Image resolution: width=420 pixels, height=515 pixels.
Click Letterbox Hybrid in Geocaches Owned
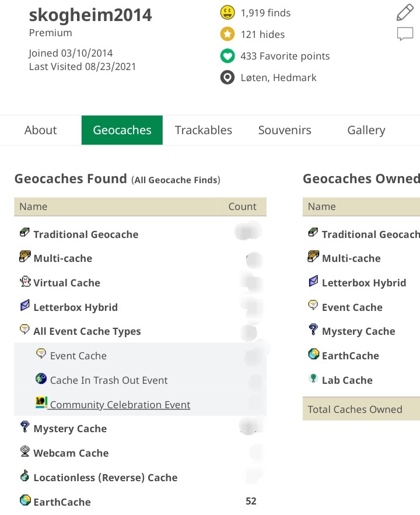364,283
